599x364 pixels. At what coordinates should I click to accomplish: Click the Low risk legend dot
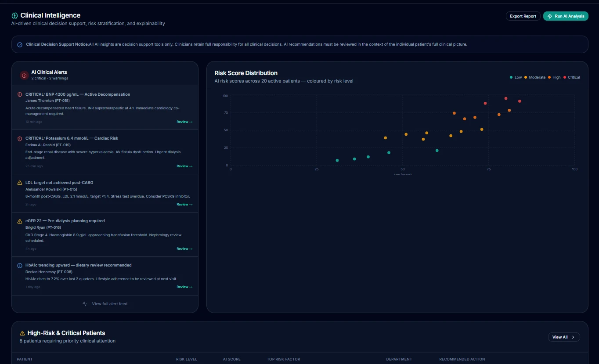click(x=511, y=77)
